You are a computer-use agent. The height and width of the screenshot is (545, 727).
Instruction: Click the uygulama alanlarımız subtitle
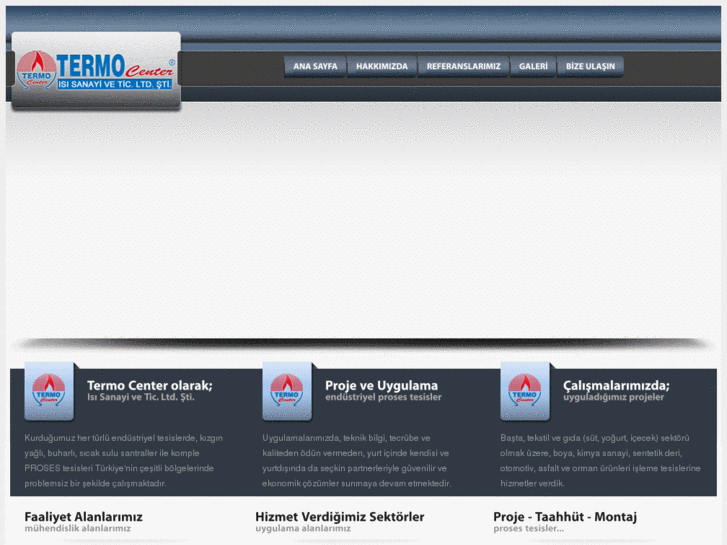303,528
